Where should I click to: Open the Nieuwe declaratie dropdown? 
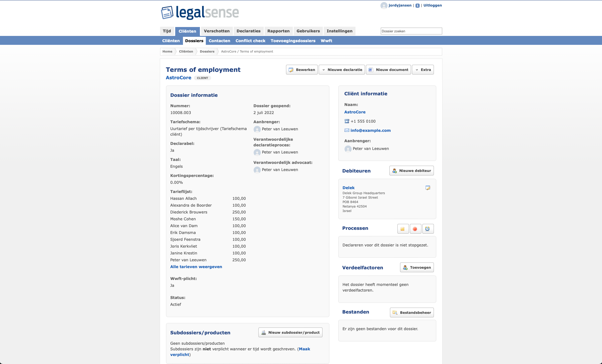pos(342,70)
